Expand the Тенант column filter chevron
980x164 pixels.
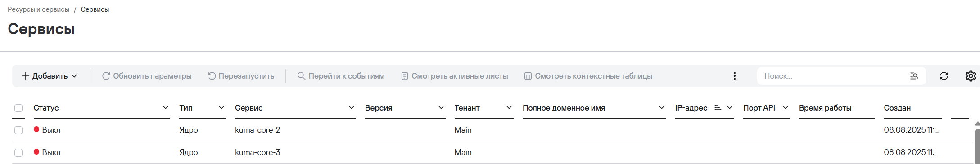pyautogui.click(x=509, y=107)
